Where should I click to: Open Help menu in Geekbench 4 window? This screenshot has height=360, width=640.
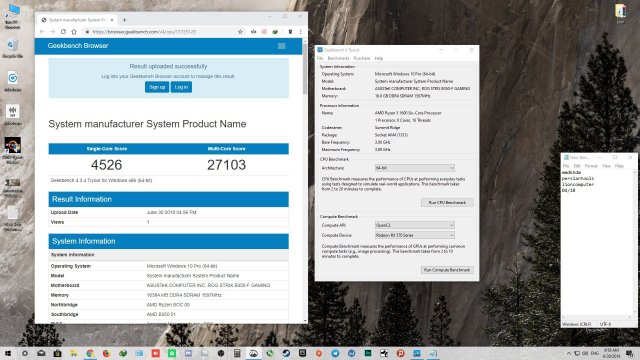[x=379, y=58]
